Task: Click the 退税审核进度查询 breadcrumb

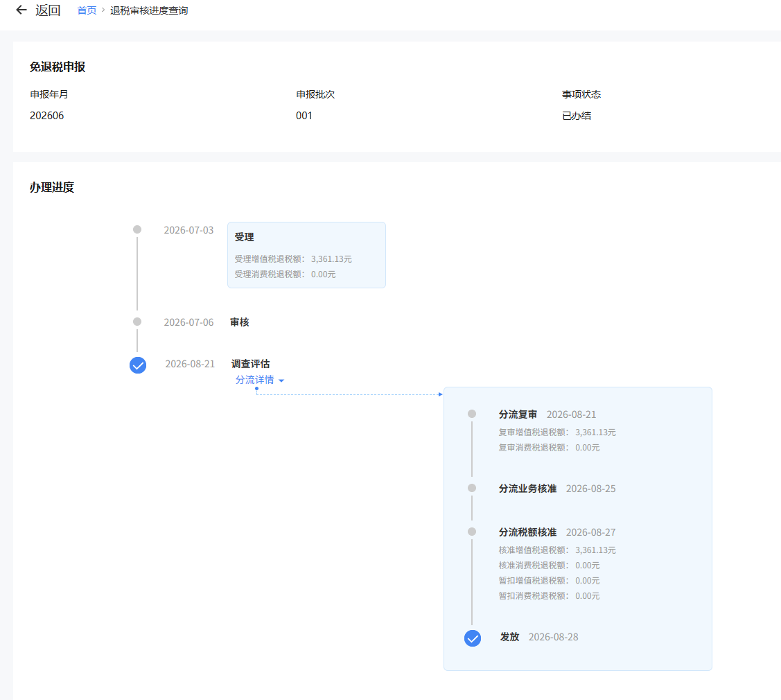Action: coord(149,10)
